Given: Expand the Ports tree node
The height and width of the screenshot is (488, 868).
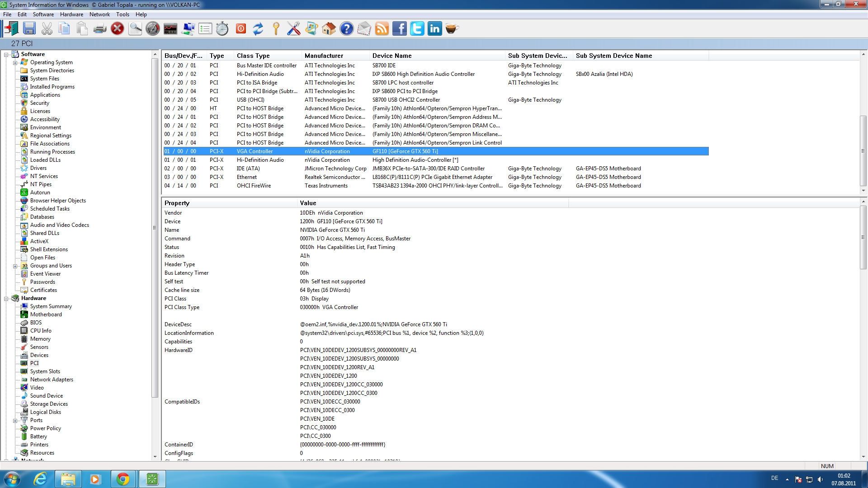Looking at the screenshot, I should click(15, 421).
